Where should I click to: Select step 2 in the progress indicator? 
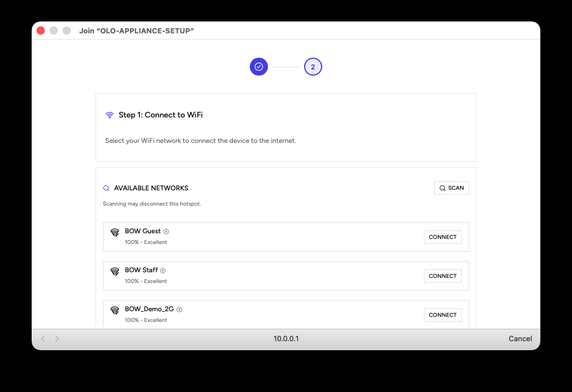click(x=313, y=66)
